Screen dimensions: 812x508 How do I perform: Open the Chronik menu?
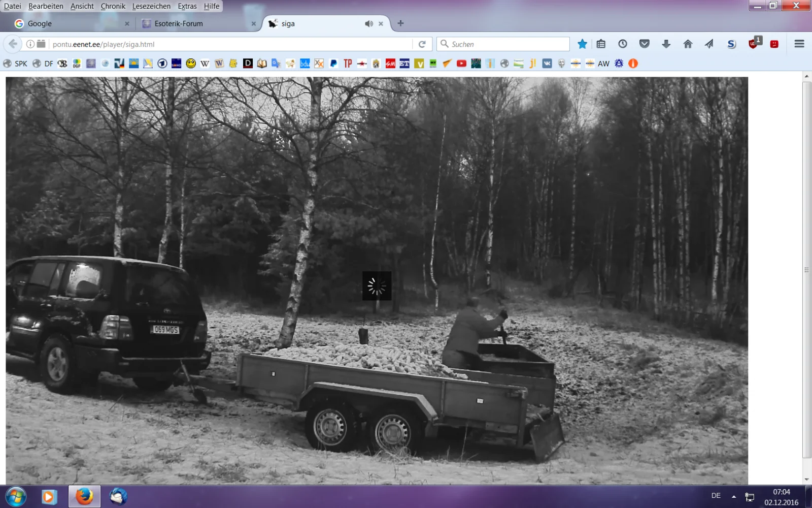(x=113, y=6)
